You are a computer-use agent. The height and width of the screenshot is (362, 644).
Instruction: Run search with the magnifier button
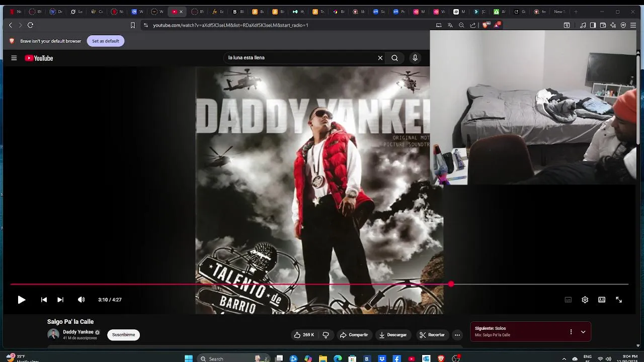[x=395, y=58]
